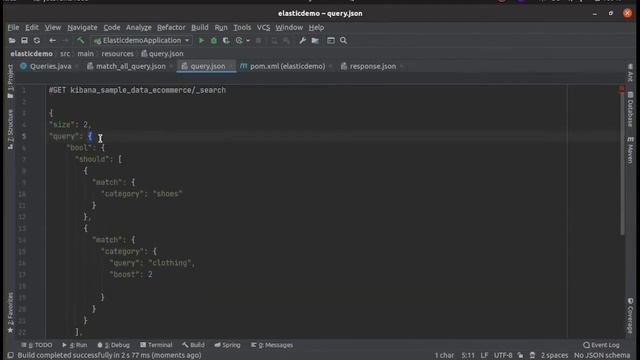Open the Code menu
The width and height of the screenshot is (640, 360).
click(111, 27)
